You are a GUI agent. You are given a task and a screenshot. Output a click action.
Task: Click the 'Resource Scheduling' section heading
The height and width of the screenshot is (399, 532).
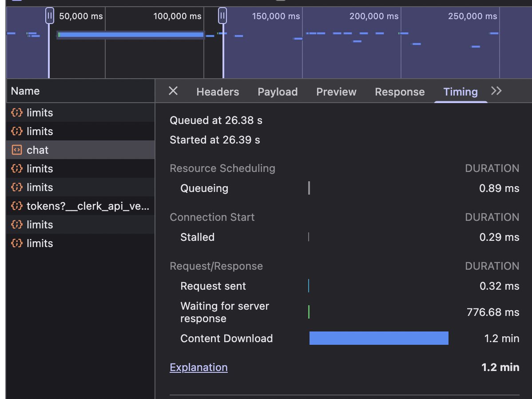coord(222,168)
